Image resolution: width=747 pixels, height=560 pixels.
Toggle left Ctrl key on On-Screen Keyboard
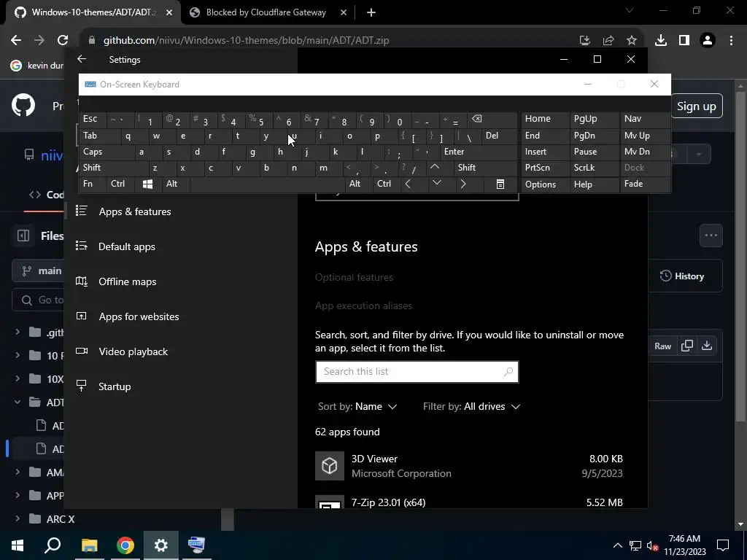click(120, 184)
